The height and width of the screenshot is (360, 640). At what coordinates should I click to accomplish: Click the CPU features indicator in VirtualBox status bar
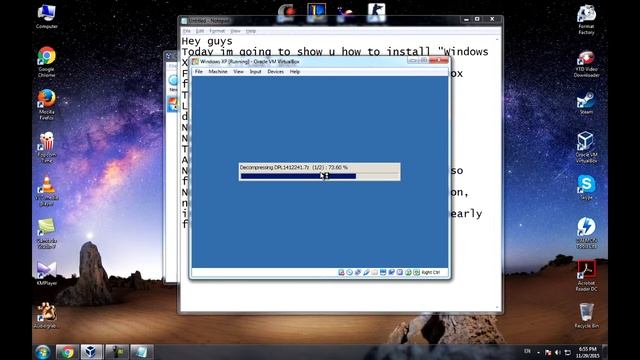point(400,272)
